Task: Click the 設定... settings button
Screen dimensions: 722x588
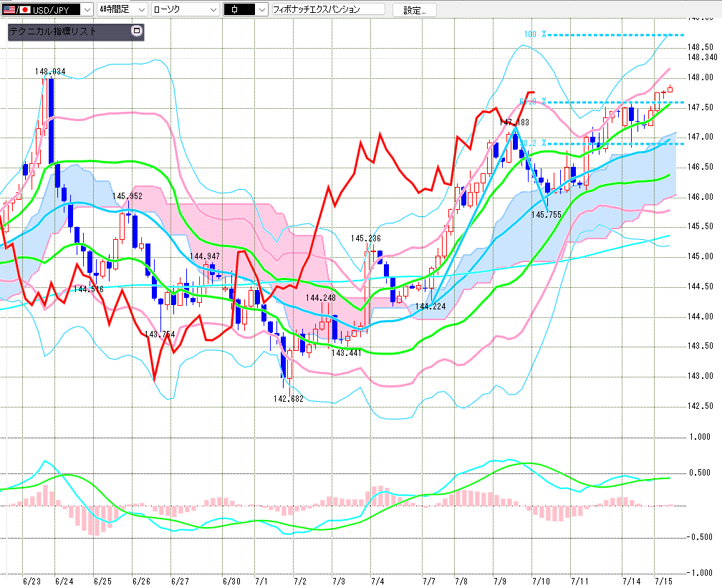Action: [x=415, y=10]
